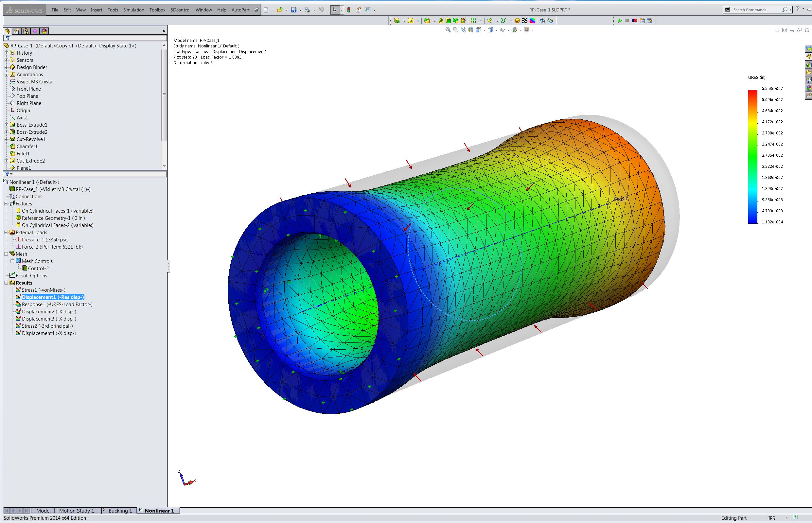812x523 pixels.
Task: Open the Save button dropdown arrow
Action: (300, 10)
